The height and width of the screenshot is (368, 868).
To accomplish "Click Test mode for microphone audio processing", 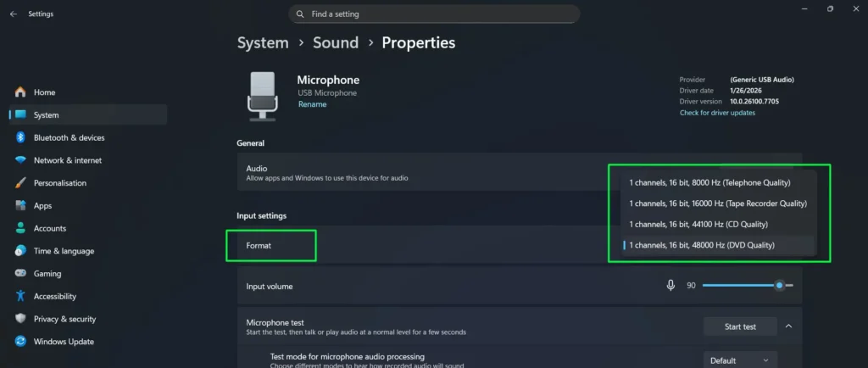I will [x=347, y=356].
